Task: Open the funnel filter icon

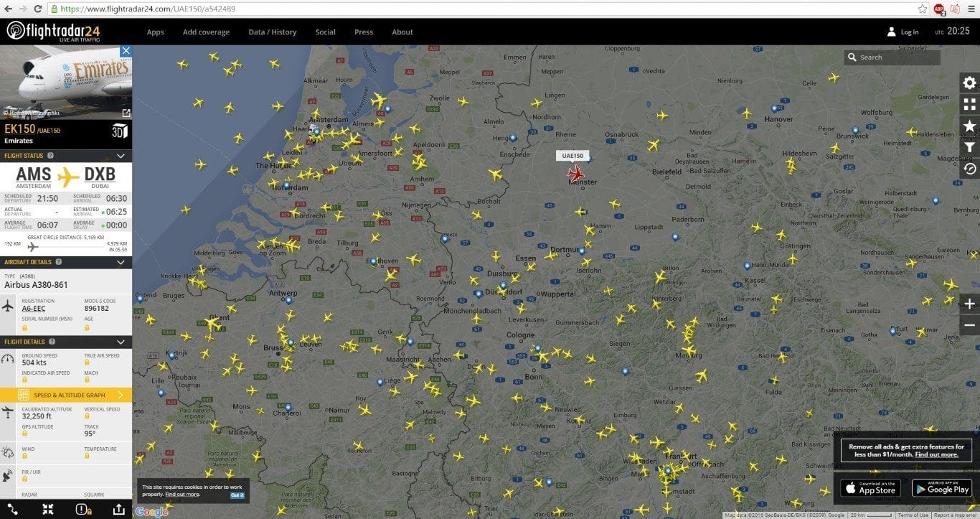Action: pos(969,147)
